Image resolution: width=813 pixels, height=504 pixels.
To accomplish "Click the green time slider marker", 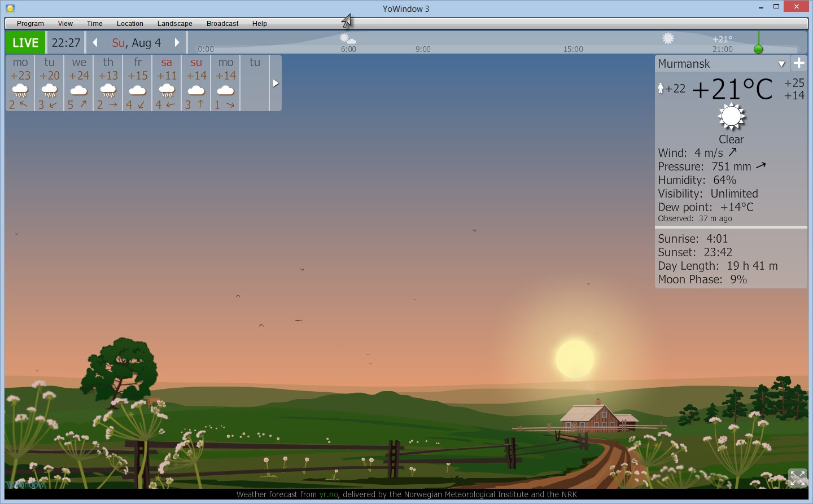I will [758, 49].
